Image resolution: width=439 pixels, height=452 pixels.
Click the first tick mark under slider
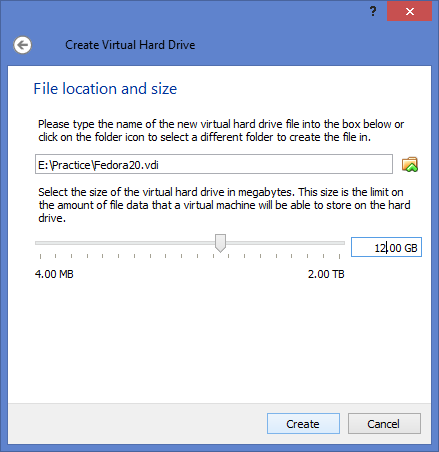pyautogui.click(x=40, y=256)
